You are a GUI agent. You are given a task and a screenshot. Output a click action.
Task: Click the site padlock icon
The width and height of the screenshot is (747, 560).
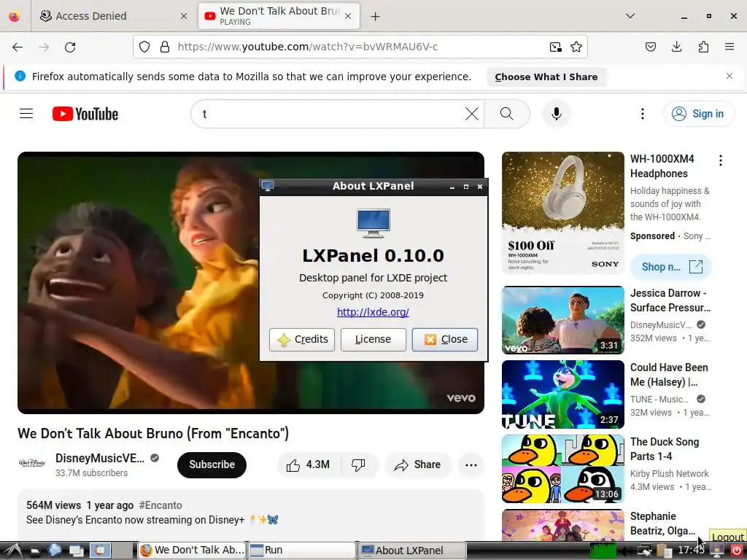pos(165,47)
